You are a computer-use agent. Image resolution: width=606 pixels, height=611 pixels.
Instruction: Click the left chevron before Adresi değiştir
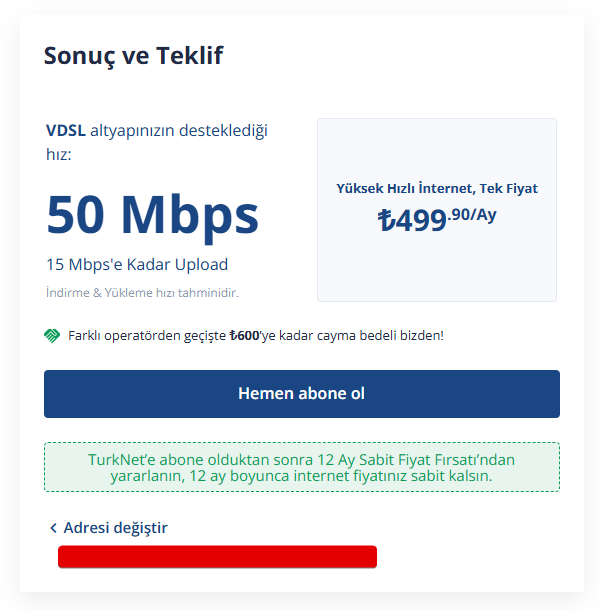(53, 528)
